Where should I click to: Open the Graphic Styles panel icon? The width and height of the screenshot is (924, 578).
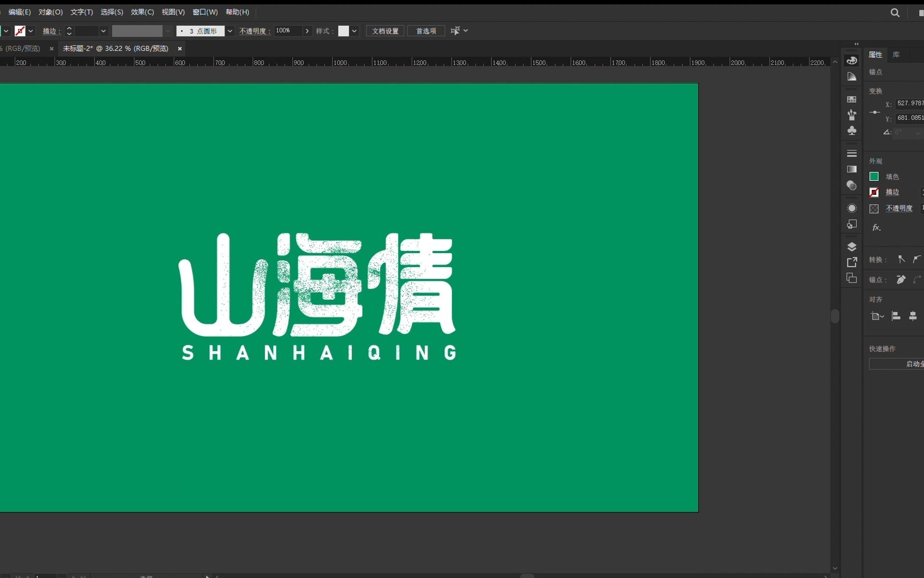point(852,224)
